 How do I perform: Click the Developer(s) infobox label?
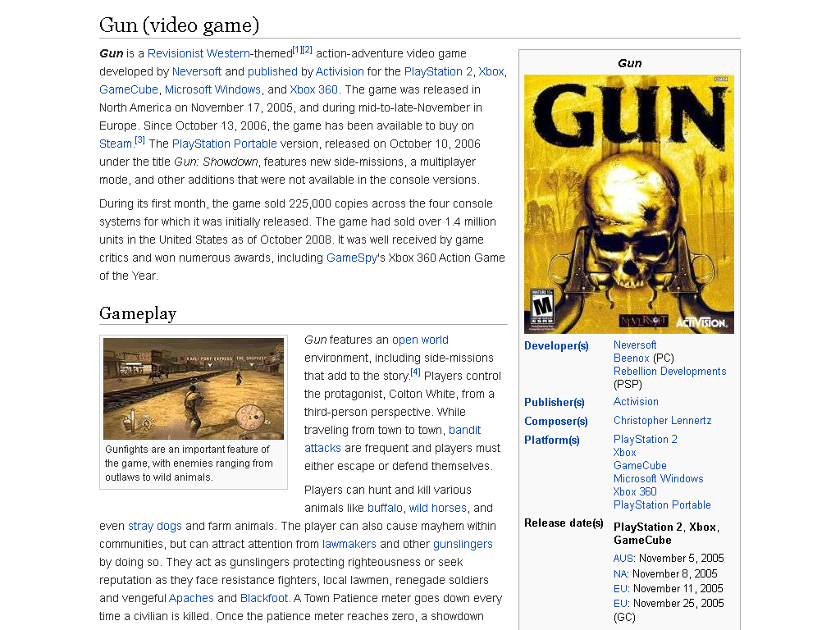tap(556, 345)
